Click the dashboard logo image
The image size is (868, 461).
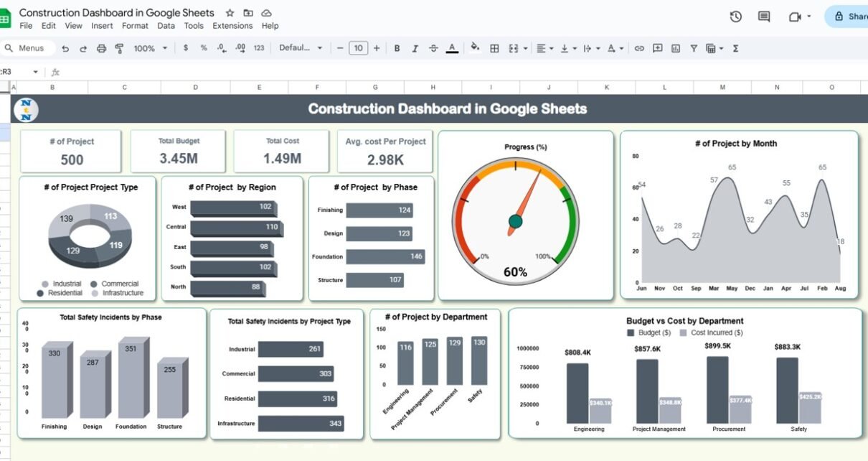26,109
